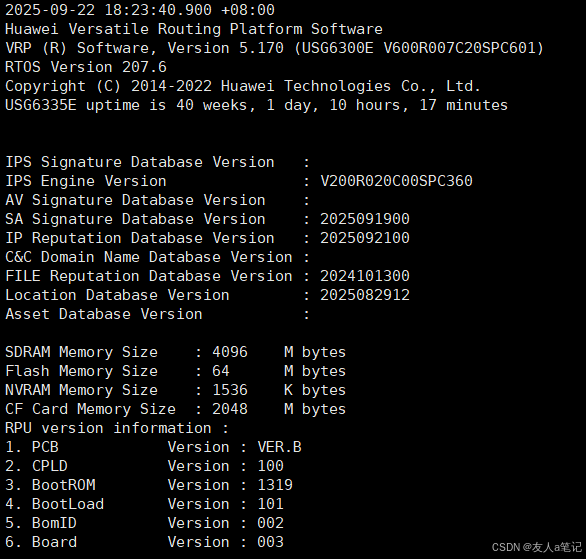This screenshot has width=586, height=559.
Task: Click '4. BootLoad' row label
Action: 55,504
